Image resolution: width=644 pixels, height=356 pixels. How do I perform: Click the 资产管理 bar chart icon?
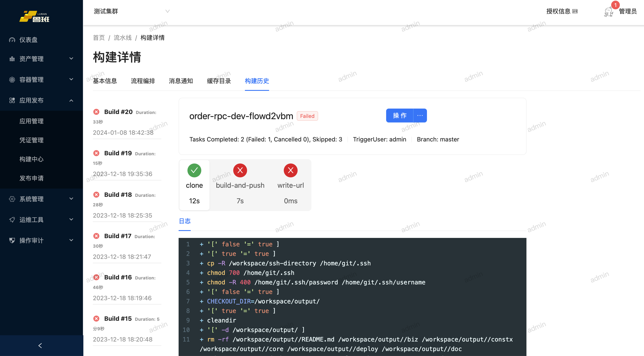click(x=12, y=59)
